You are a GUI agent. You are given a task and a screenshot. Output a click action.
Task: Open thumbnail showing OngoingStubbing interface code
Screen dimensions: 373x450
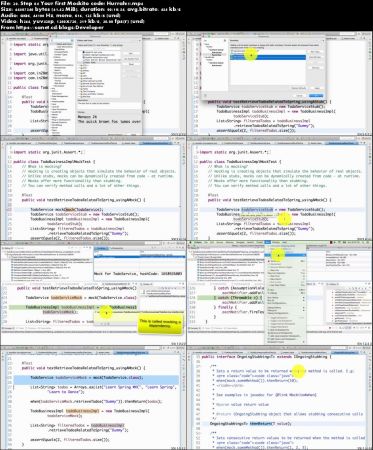pyautogui.click(x=280, y=398)
